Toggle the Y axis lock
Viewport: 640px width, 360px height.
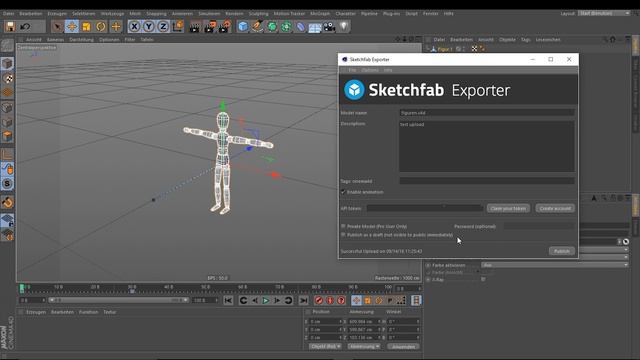(x=149, y=27)
